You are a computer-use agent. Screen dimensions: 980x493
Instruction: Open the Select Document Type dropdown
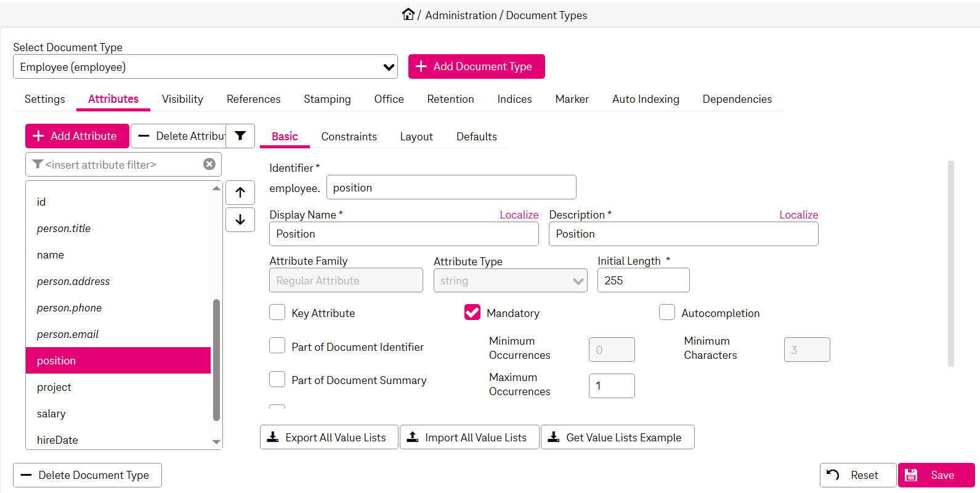click(205, 67)
